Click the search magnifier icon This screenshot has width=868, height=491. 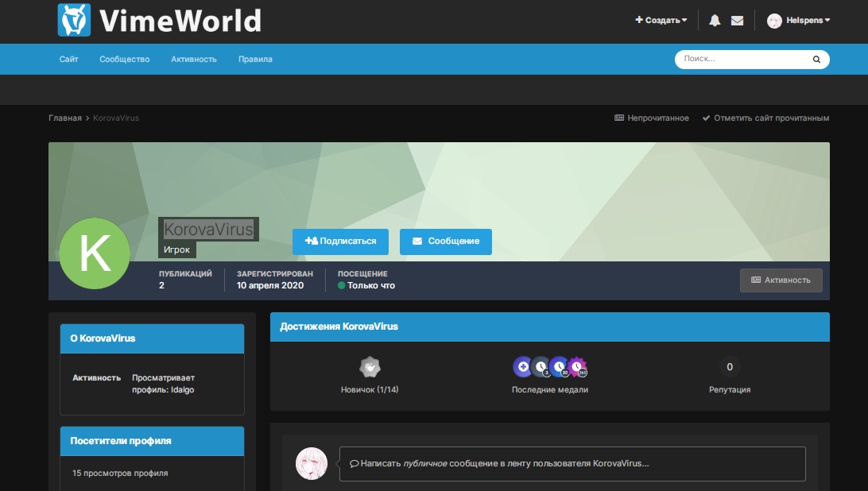point(816,60)
